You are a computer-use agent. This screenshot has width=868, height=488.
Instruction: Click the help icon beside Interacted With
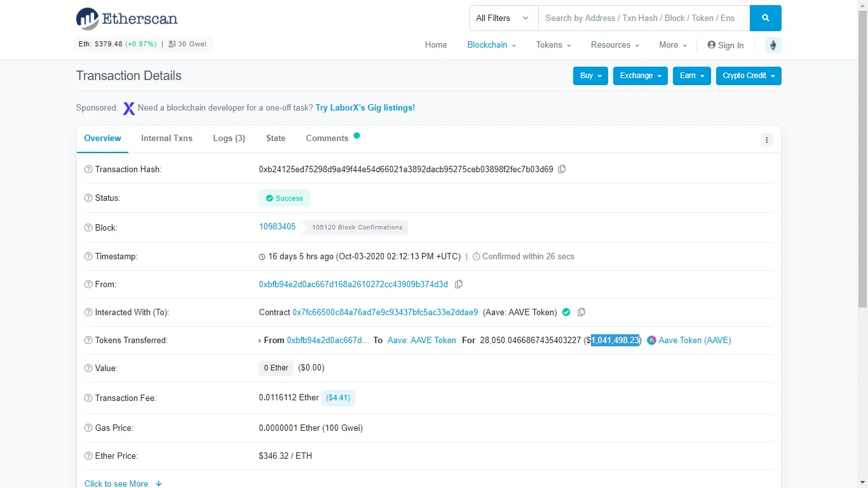pyautogui.click(x=88, y=313)
